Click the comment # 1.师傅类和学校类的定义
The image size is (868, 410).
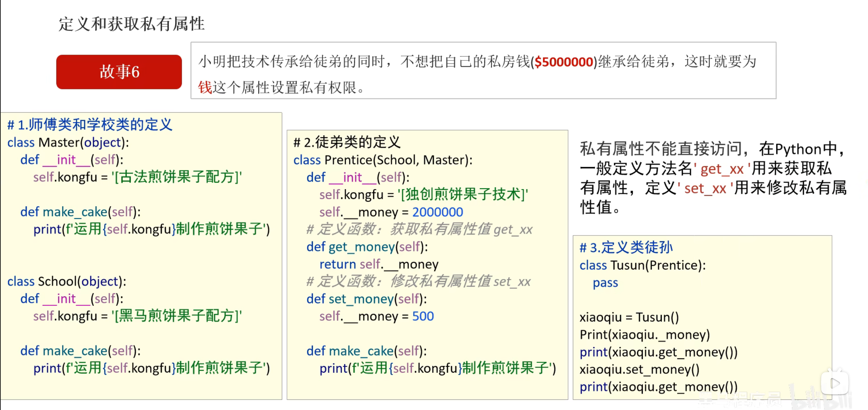[90, 125]
